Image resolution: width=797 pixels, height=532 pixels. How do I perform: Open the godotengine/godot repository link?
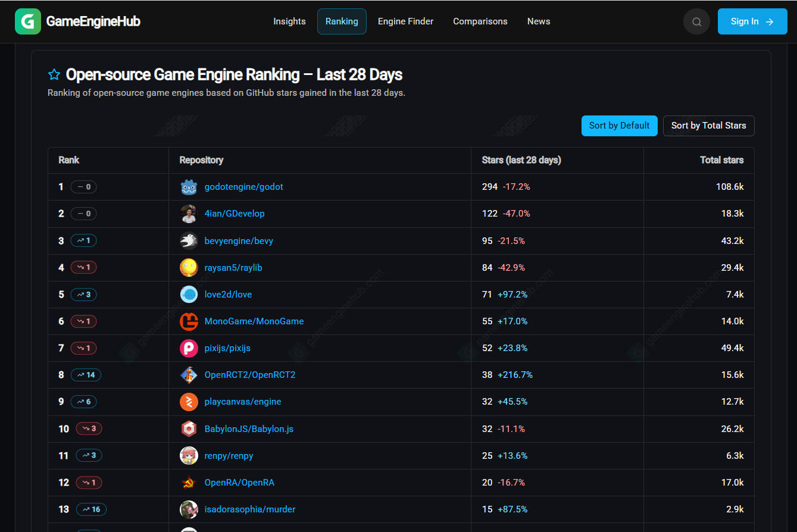point(243,187)
